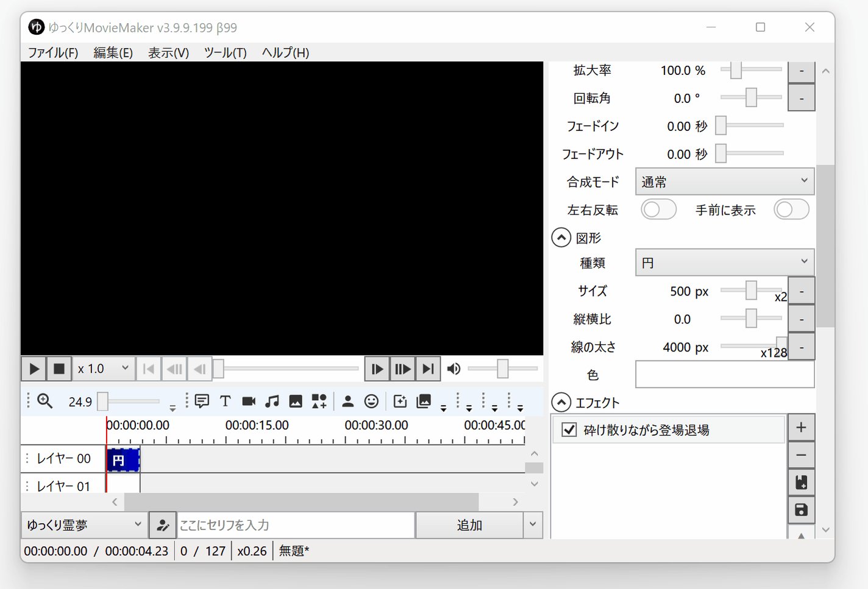
Task: Toggle 左右反転 switch
Action: coord(659,210)
